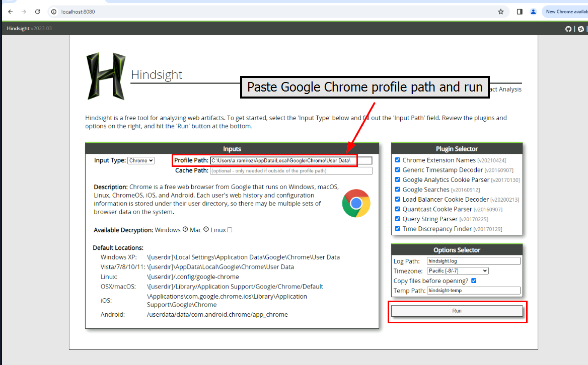Reload the localhost page
Viewport: 588px width, 365px height.
pyautogui.click(x=37, y=12)
